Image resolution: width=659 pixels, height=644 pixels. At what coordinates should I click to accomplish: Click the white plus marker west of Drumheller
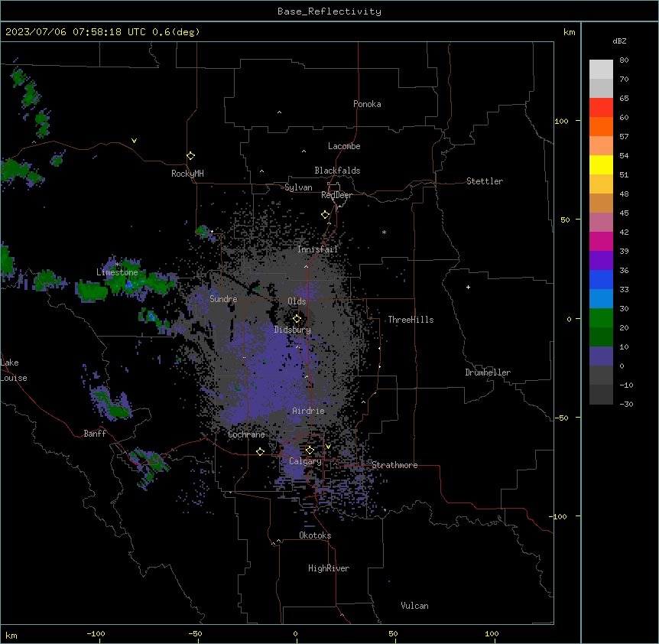[x=468, y=287]
